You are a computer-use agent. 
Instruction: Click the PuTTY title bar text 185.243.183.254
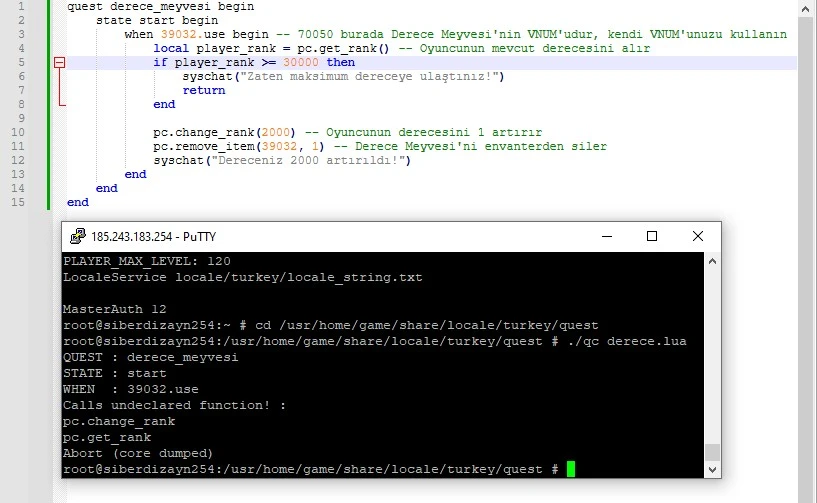(152, 237)
